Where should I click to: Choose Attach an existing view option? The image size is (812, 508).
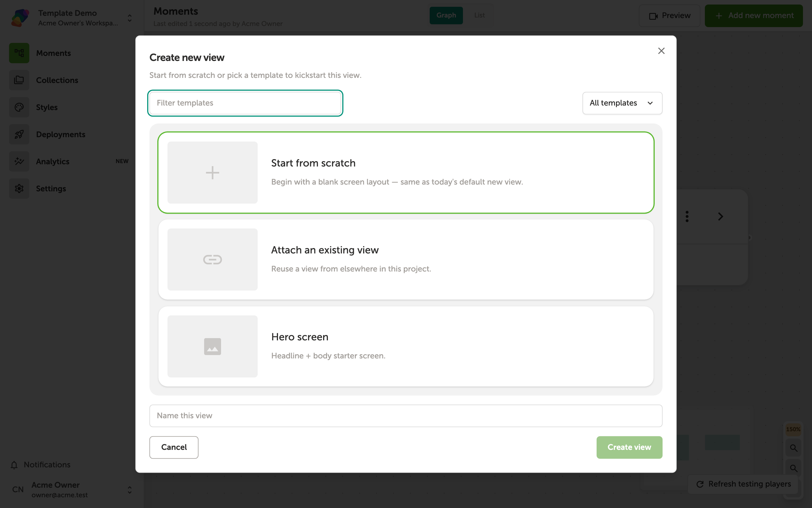(406, 259)
